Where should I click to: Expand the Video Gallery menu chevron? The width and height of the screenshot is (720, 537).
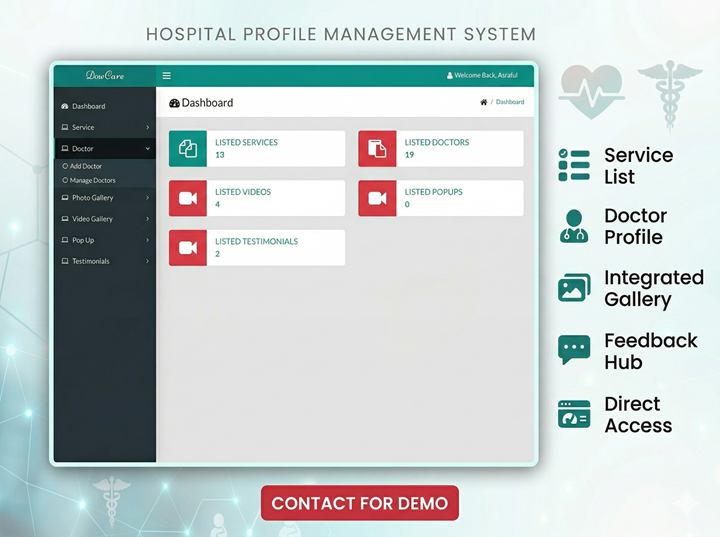(147, 219)
